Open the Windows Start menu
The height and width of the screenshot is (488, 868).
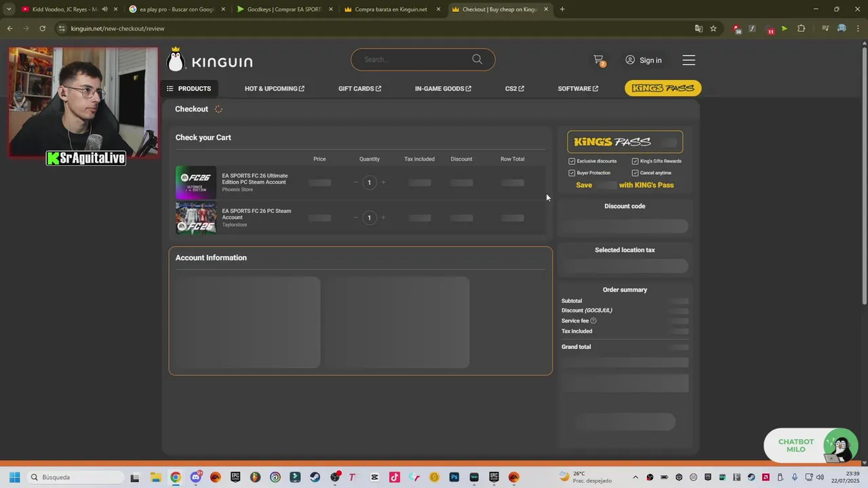coord(14,477)
